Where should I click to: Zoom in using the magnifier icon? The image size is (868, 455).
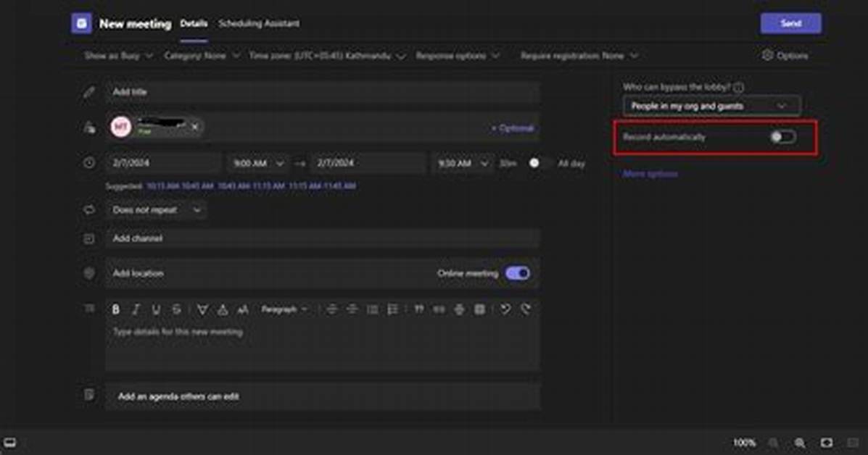tap(800, 443)
